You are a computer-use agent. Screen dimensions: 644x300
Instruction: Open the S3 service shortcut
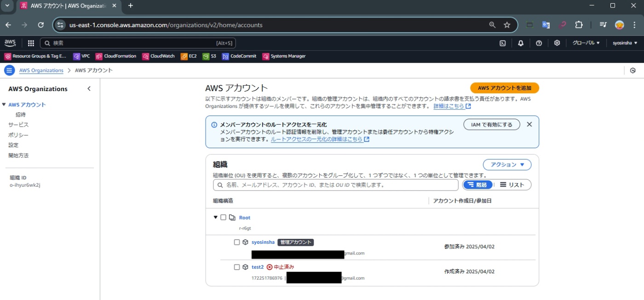point(209,56)
